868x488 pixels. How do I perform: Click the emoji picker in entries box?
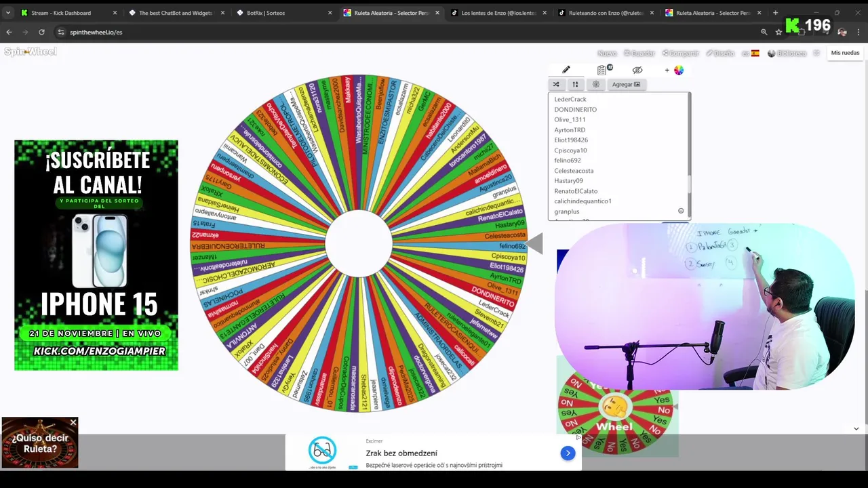(681, 211)
